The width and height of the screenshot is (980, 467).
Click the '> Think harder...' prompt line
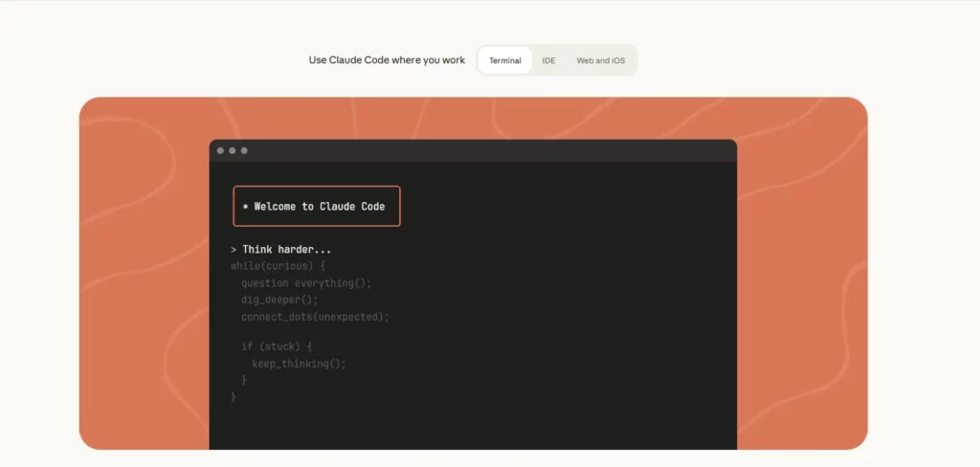click(x=280, y=250)
